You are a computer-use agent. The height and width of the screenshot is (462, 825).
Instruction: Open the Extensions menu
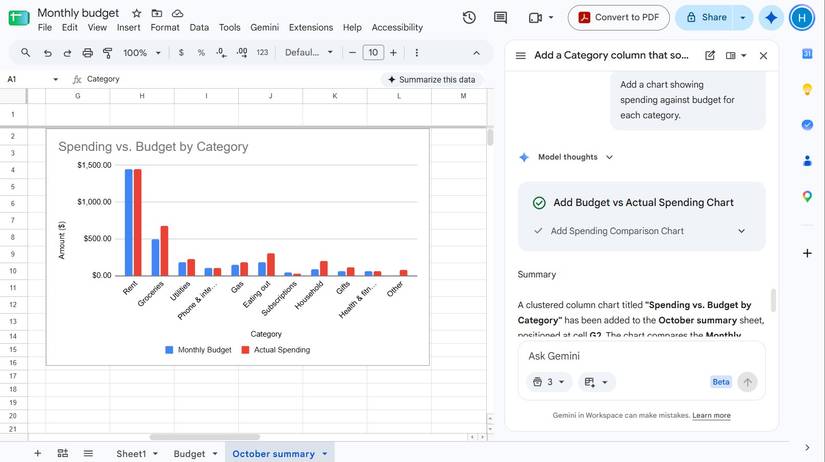(311, 27)
